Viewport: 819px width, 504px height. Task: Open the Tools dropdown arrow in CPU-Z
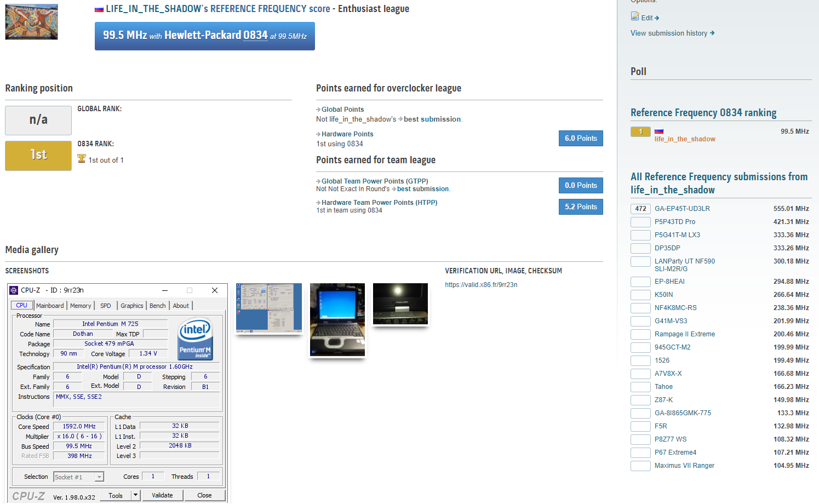(136, 495)
